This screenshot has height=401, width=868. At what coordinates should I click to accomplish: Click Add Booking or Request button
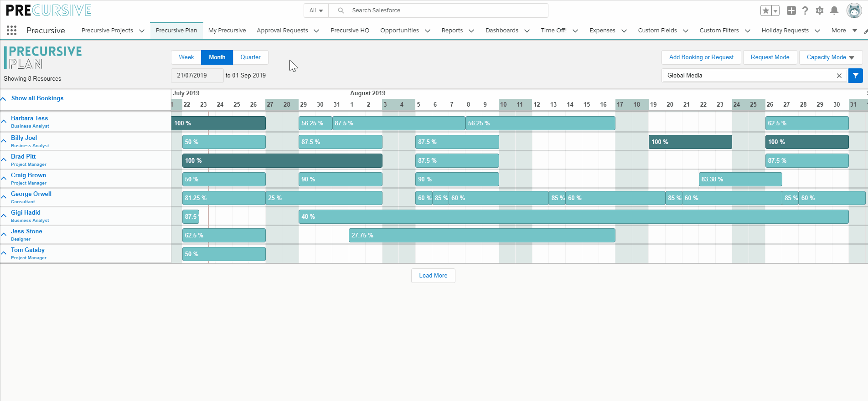pyautogui.click(x=701, y=57)
